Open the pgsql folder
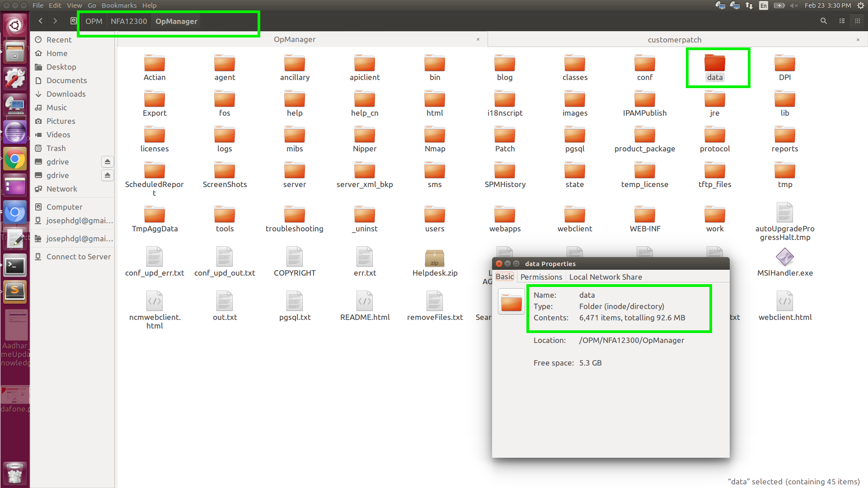This screenshot has height=488, width=868. coord(575,139)
